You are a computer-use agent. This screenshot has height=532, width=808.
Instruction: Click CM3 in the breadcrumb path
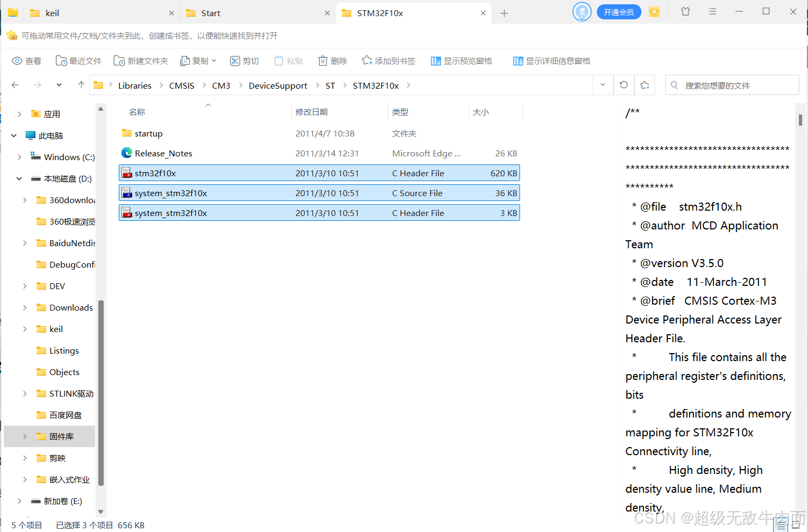click(x=221, y=85)
